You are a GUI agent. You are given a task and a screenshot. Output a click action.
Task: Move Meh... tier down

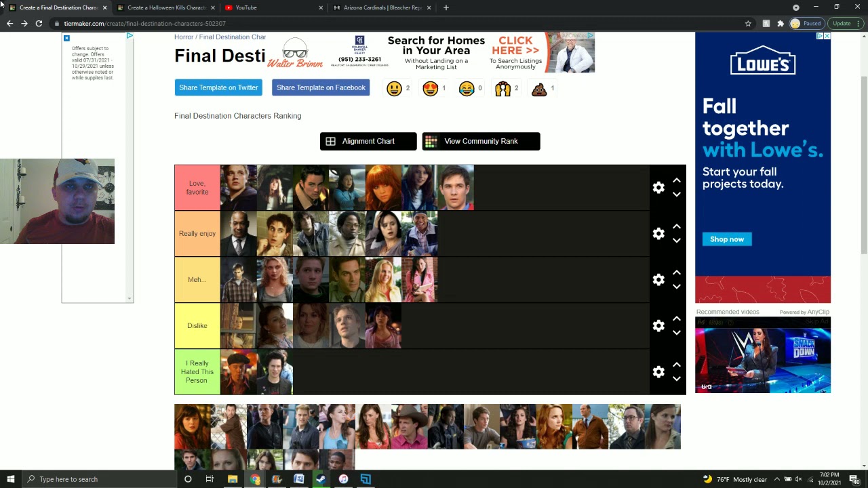coord(676,287)
